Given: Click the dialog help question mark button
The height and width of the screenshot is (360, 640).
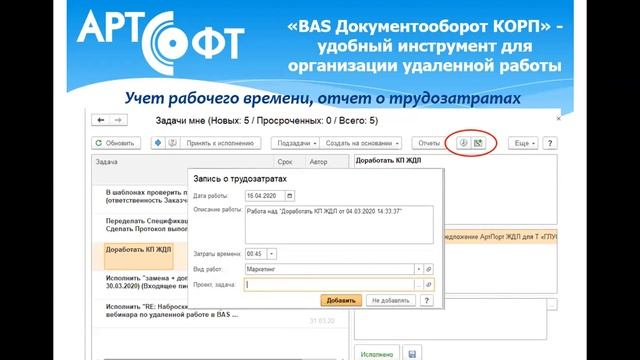Looking at the screenshot, I should (x=427, y=300).
